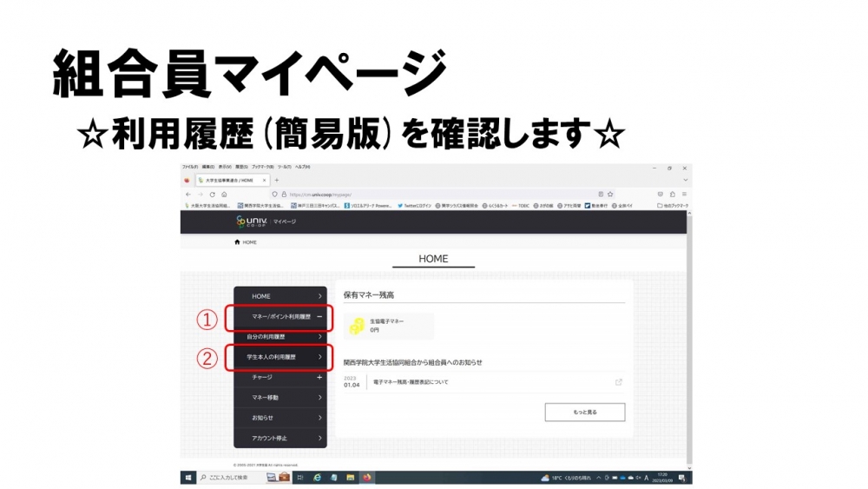Click the home icon in the breadcrumb
This screenshot has width=868, height=489.
[x=237, y=242]
